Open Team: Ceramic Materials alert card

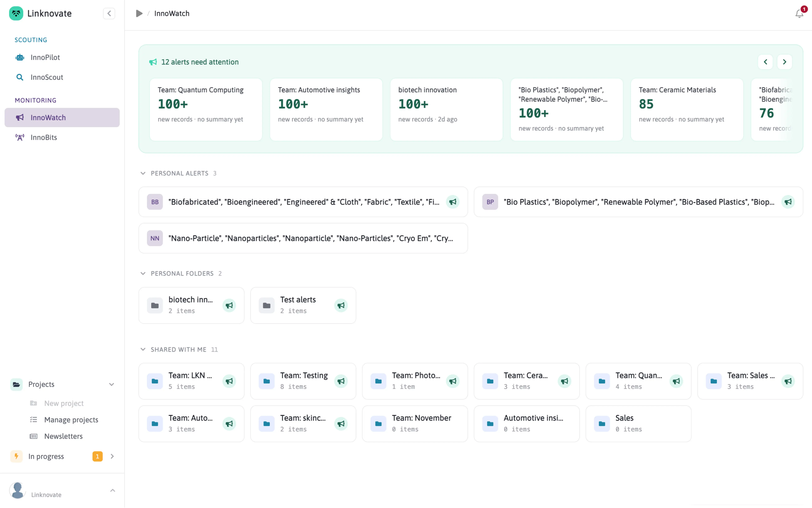(x=687, y=110)
